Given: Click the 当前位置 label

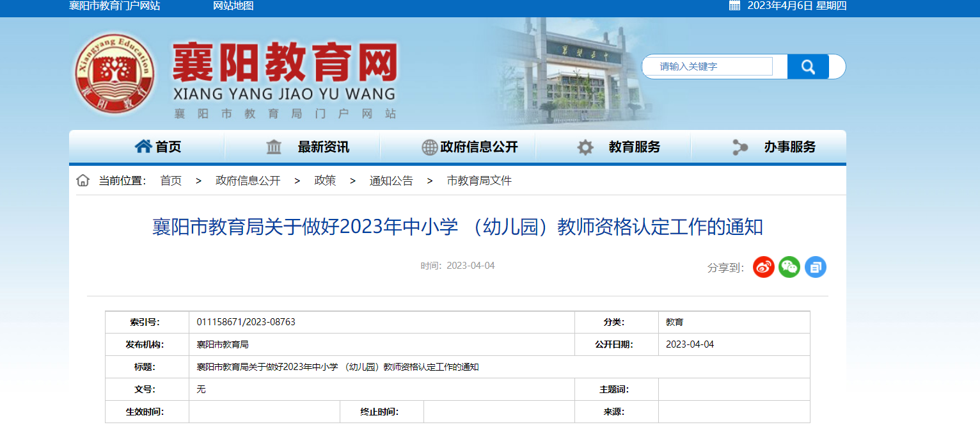Looking at the screenshot, I should pos(122,181).
